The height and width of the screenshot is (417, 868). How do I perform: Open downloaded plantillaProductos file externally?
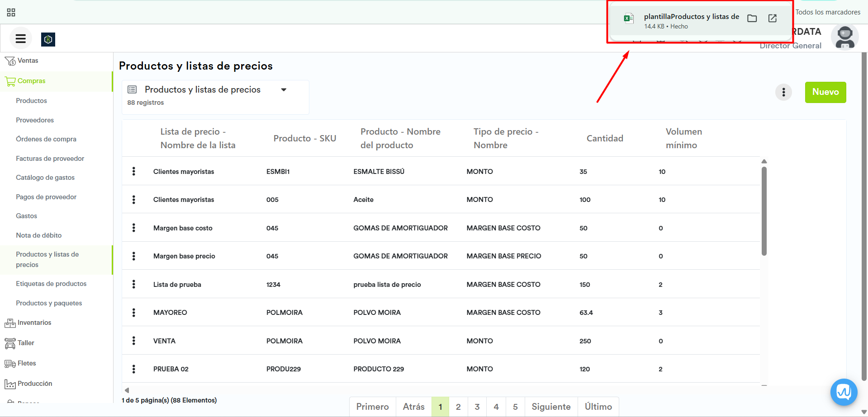pos(773,19)
